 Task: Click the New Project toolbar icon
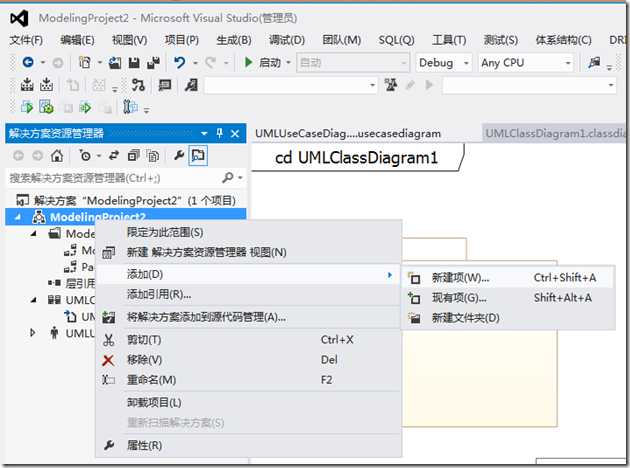[85, 62]
